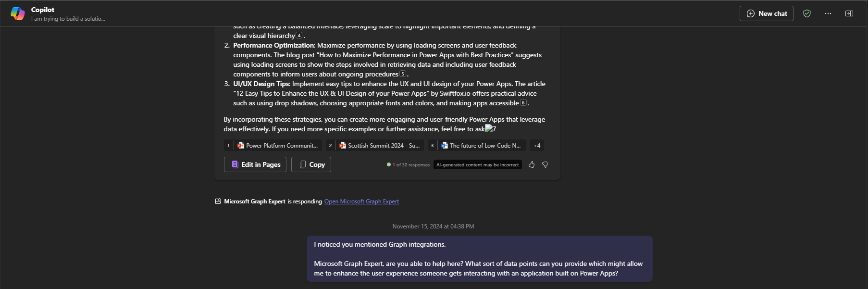Screen dimensions: 868x289
Task: Open Microsoft Graph Expert link
Action: 361,201
